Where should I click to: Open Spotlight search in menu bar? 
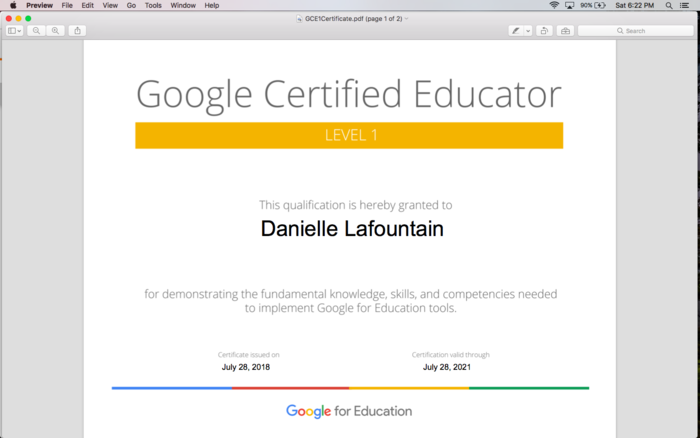[669, 5]
